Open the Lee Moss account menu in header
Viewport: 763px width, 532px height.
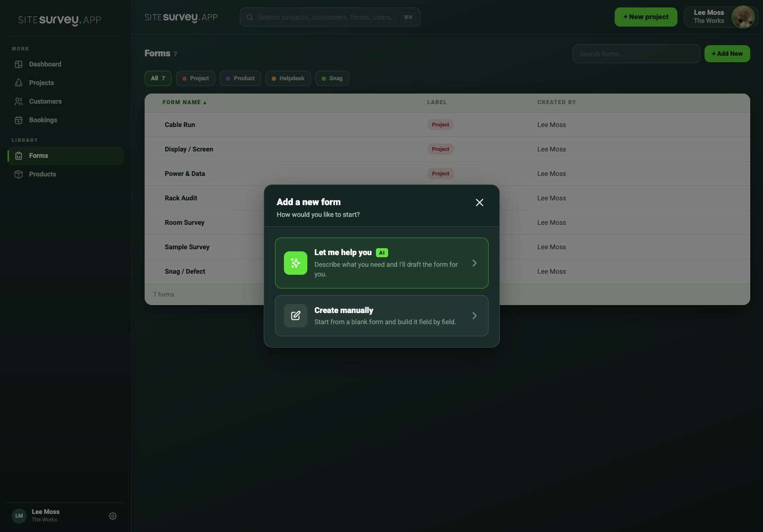720,17
